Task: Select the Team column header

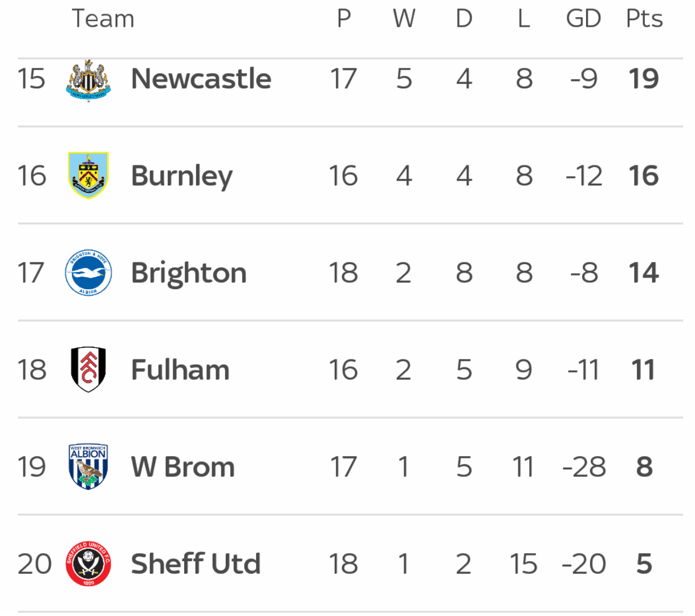Action: 103,19
